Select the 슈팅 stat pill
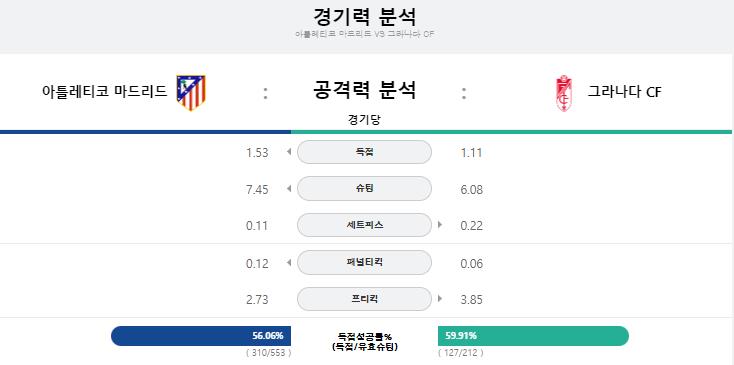 (x=364, y=189)
